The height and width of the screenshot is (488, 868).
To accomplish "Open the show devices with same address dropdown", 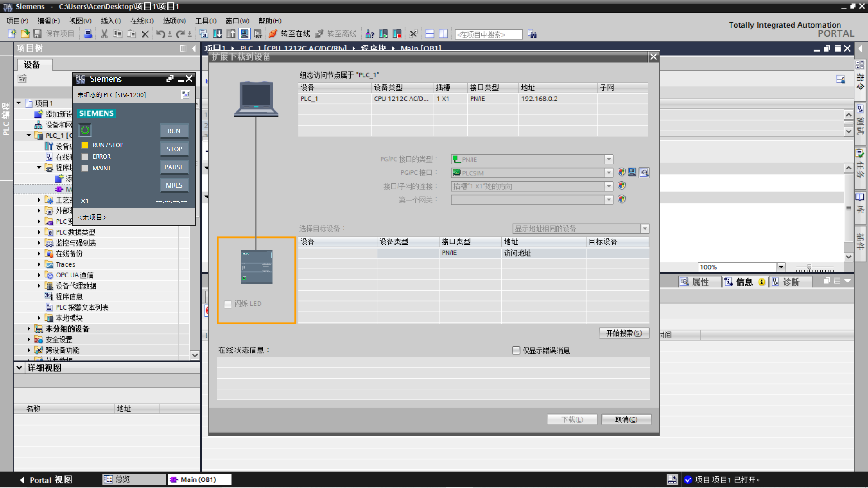I will [645, 229].
